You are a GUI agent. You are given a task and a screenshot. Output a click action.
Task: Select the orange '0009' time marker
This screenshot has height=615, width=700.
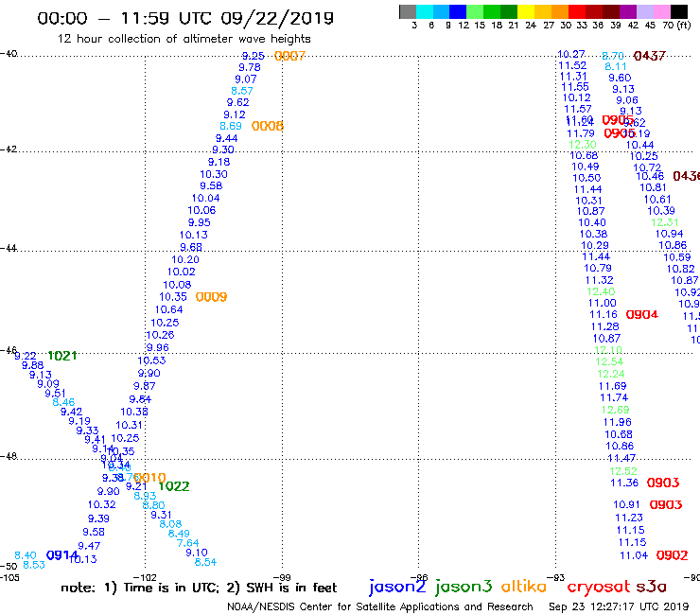[x=211, y=297]
